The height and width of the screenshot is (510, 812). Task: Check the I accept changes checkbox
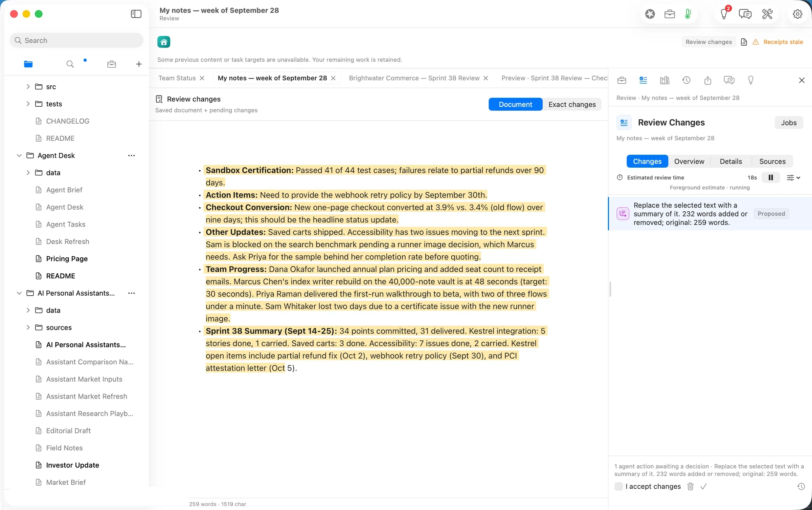click(x=618, y=487)
